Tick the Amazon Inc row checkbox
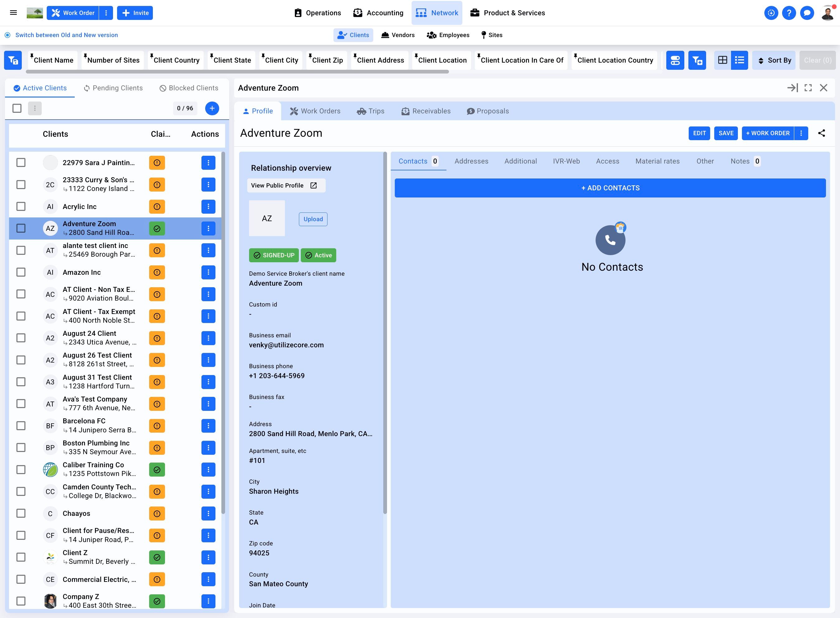This screenshot has height=618, width=840. [x=21, y=272]
